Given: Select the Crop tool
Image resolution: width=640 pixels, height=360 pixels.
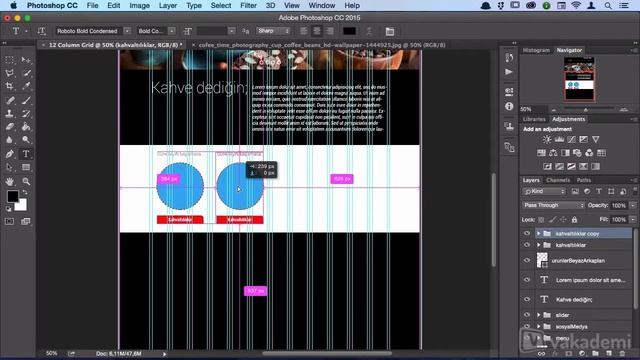Looking at the screenshot, I should (9, 87).
